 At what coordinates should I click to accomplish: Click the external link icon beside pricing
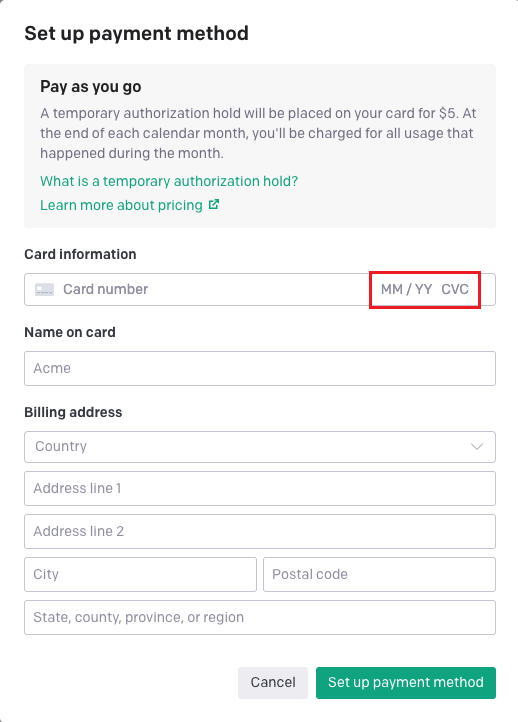pos(214,204)
